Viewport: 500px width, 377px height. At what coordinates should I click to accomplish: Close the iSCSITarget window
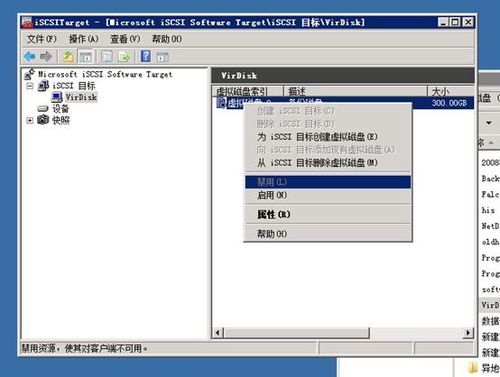coord(468,22)
